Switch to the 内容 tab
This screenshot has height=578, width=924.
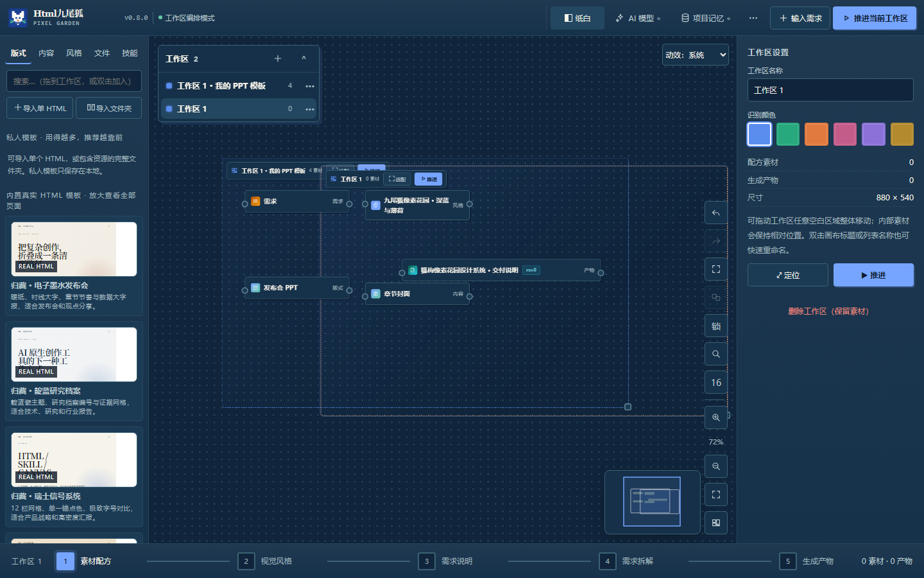pos(46,53)
